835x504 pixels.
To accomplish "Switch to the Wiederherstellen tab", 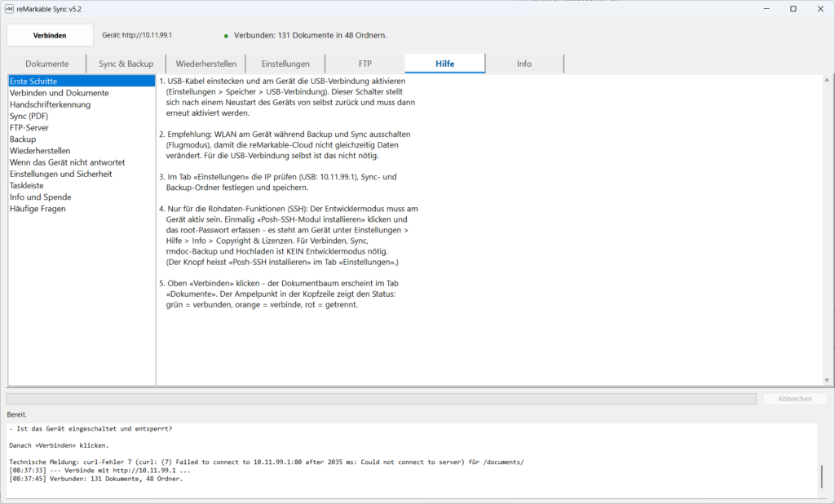I will [x=206, y=64].
